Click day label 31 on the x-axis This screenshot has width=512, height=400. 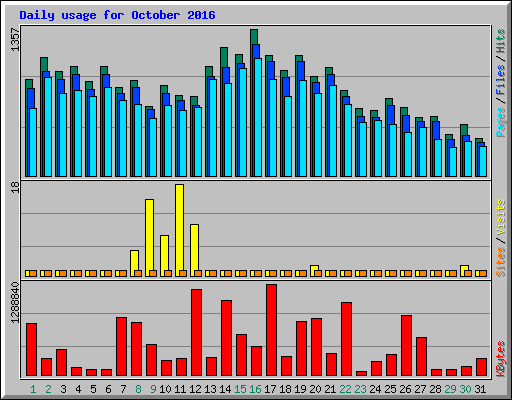click(480, 389)
